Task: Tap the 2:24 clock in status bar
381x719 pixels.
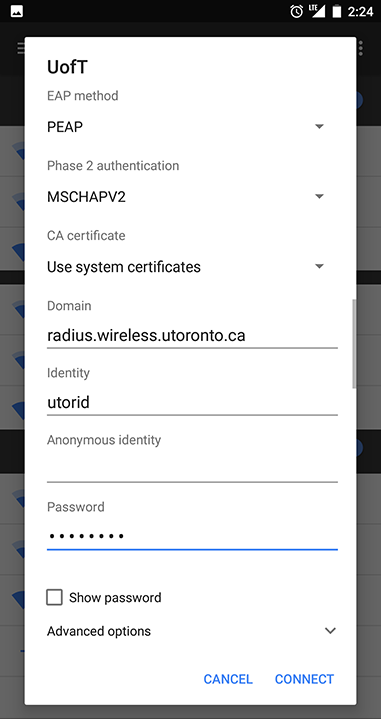Action: 360,11
